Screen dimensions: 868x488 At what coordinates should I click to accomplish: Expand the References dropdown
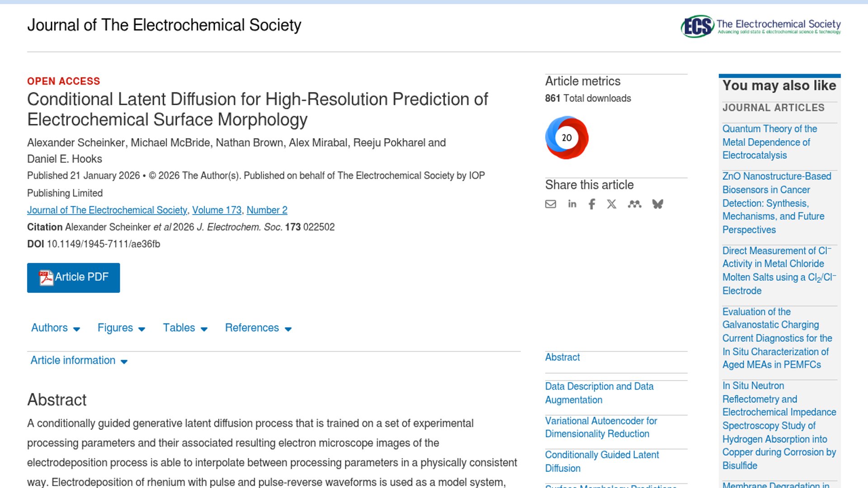258,328
